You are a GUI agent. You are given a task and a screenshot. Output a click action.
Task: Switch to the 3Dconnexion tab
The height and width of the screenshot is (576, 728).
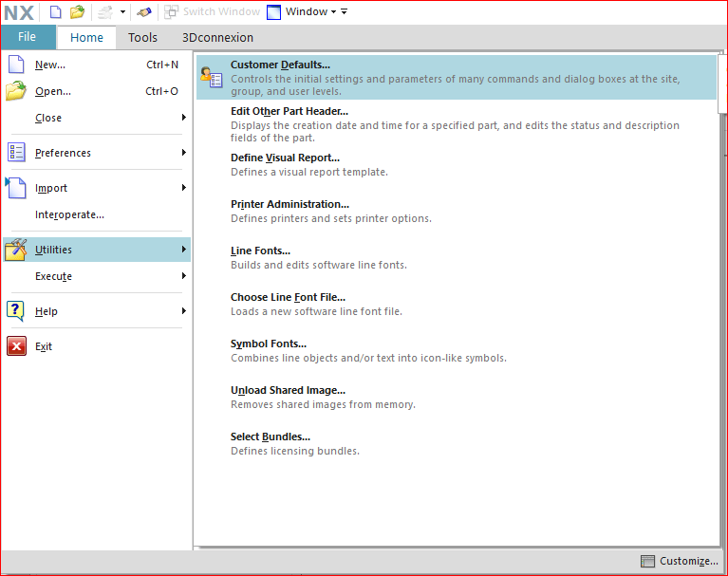tap(217, 38)
